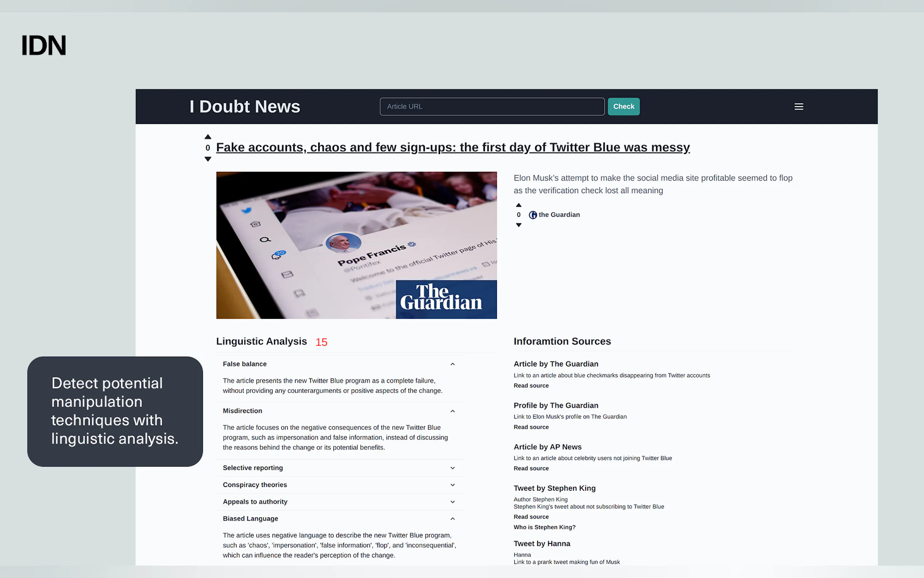
Task: Read source for the AP News article
Action: tap(531, 469)
